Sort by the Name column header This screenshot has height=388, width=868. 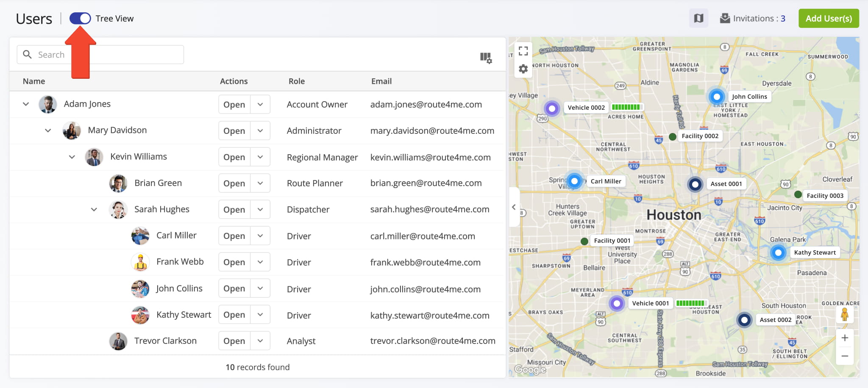pos(34,81)
